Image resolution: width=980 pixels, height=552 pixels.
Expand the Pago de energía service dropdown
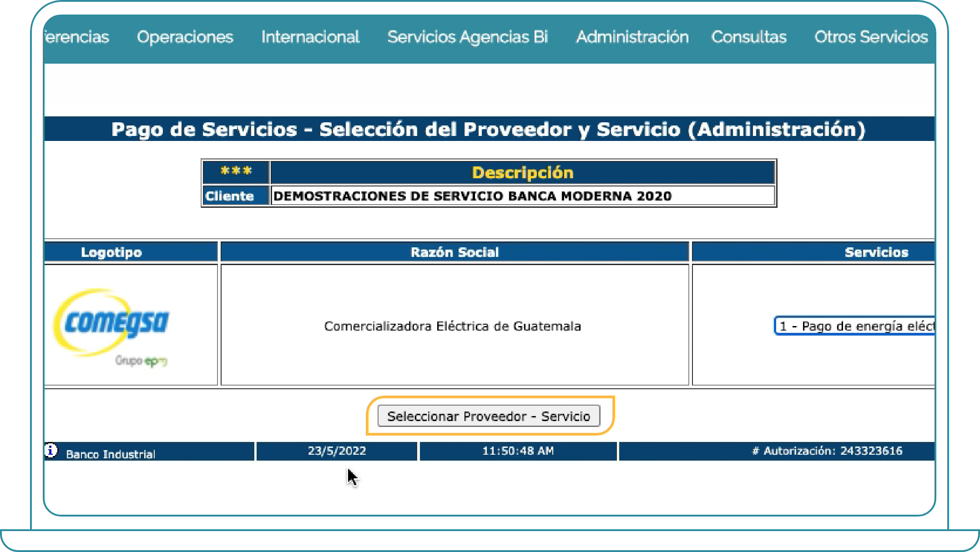pyautogui.click(x=854, y=326)
